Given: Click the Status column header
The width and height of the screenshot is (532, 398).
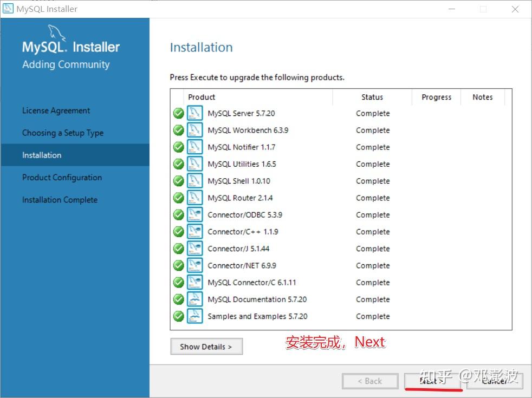Looking at the screenshot, I should [372, 97].
